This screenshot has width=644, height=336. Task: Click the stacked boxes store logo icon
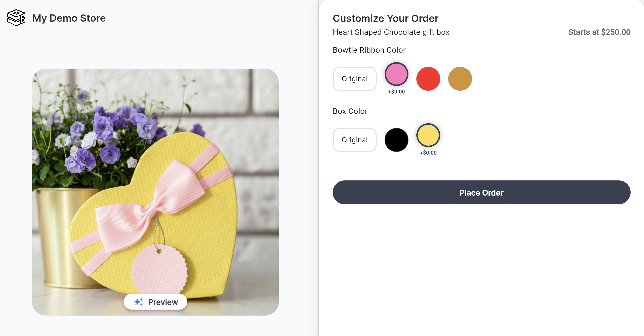click(16, 18)
